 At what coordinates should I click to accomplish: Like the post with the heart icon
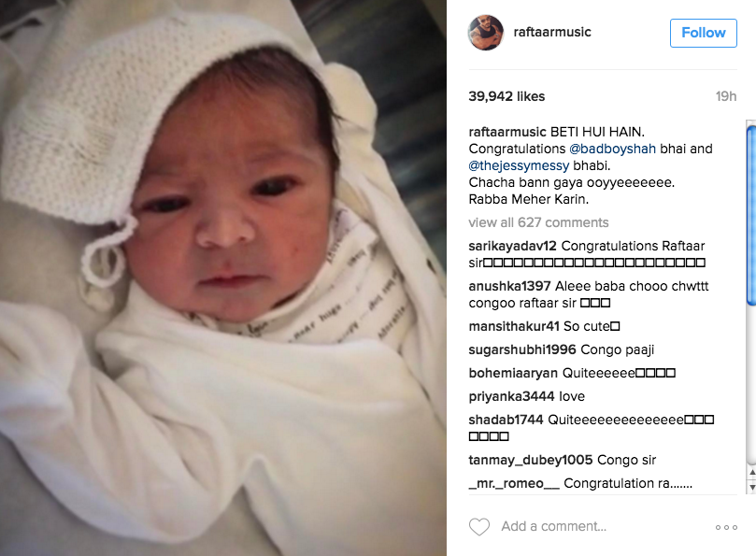tap(479, 527)
